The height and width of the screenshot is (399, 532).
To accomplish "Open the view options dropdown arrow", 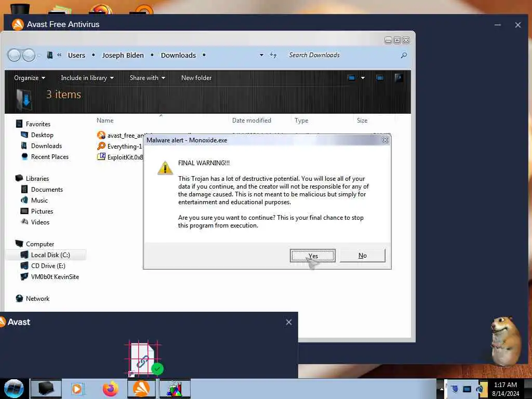I will (363, 78).
